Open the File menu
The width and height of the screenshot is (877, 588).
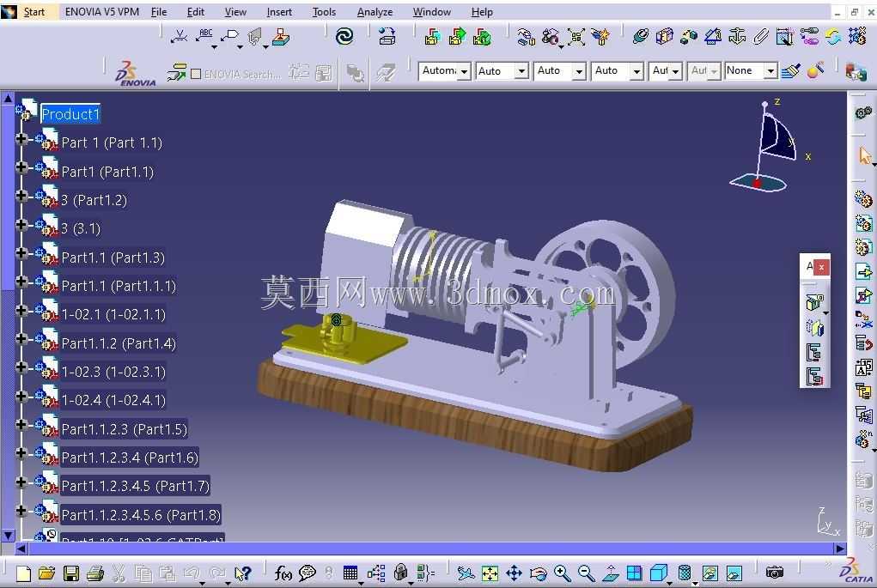(x=159, y=12)
